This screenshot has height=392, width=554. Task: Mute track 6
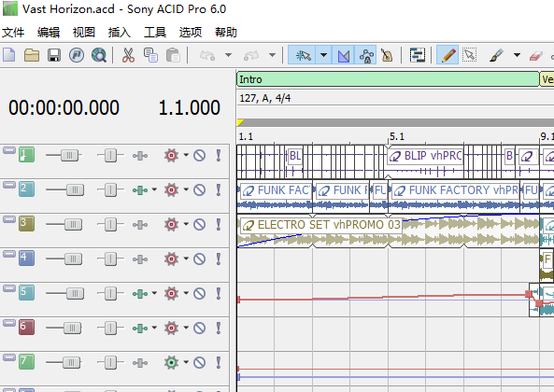[200, 329]
